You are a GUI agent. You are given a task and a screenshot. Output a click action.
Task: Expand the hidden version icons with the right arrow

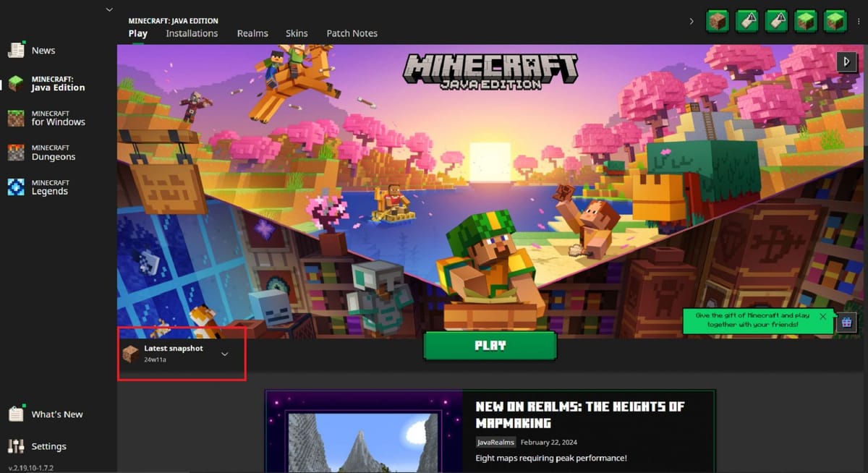692,21
